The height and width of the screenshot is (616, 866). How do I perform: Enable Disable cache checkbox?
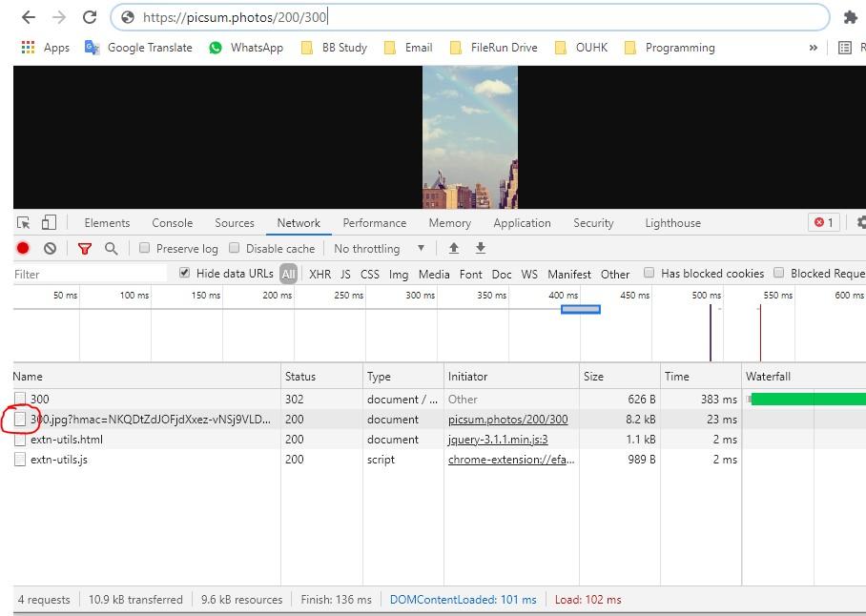235,248
